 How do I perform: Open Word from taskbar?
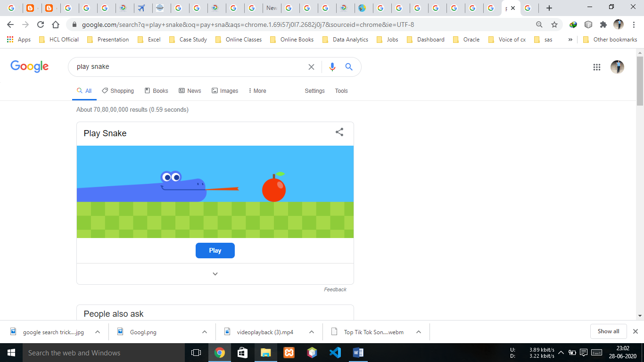[x=358, y=353]
